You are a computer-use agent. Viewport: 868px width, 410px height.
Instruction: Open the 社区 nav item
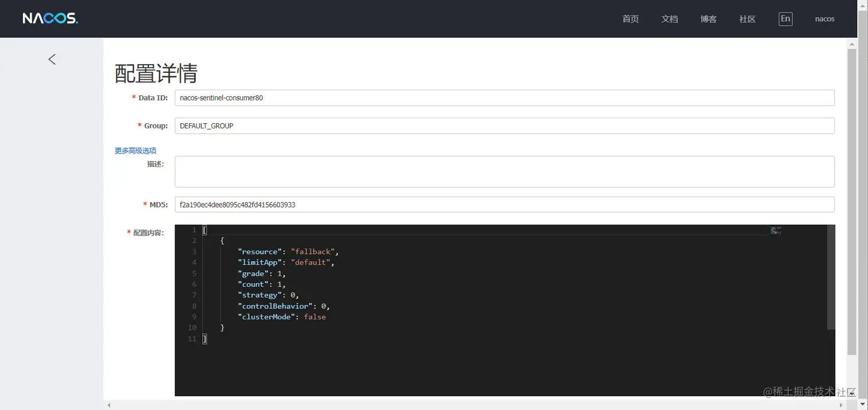pyautogui.click(x=747, y=19)
